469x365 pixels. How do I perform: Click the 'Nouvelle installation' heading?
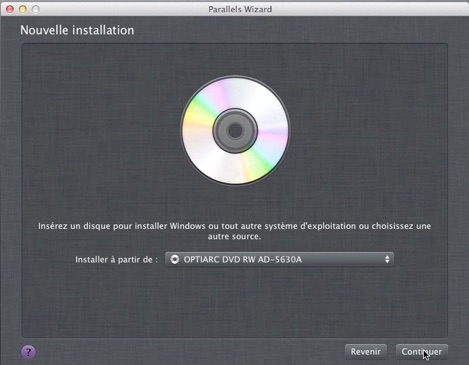pos(77,30)
